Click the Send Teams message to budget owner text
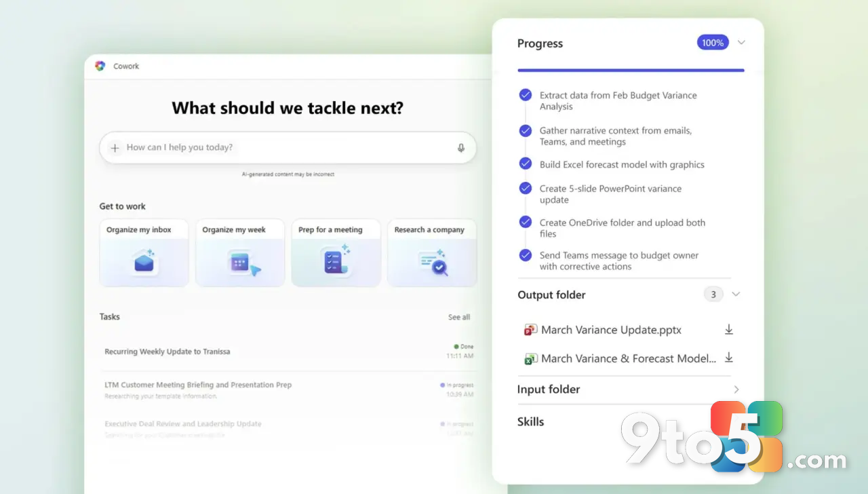 pos(619,261)
